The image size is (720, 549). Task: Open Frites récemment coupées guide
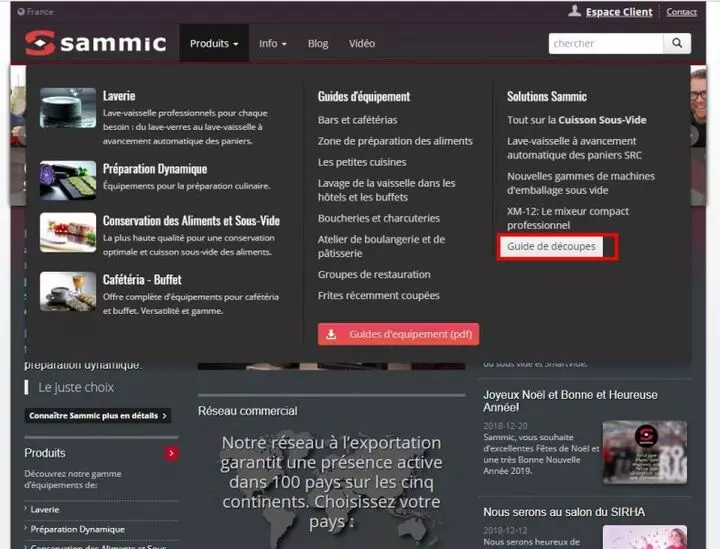(x=378, y=296)
